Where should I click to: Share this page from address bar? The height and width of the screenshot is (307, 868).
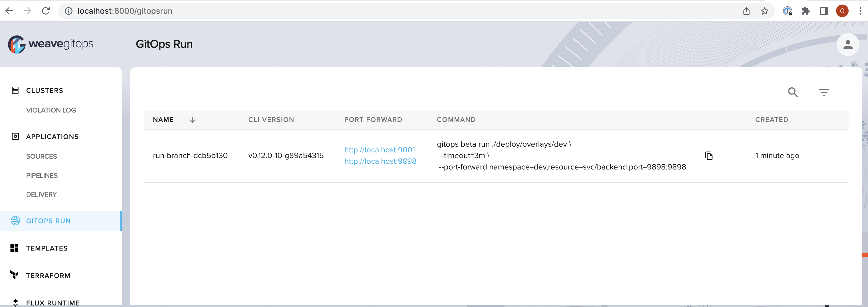point(746,11)
